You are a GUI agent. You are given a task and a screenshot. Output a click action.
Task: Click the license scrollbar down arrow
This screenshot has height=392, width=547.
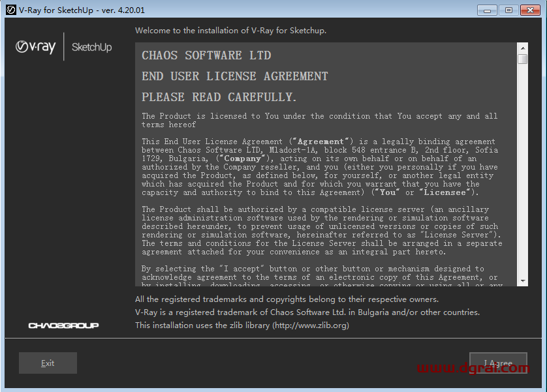tap(523, 280)
